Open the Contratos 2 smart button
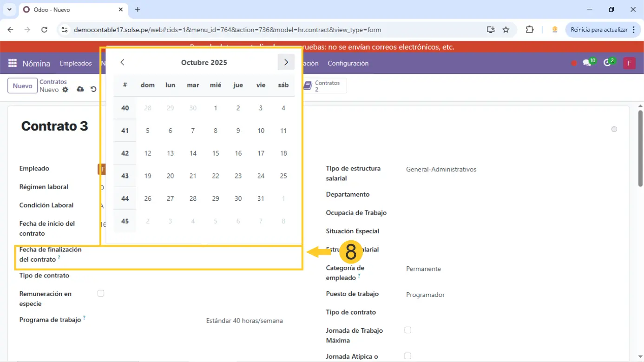Screen dimensions: 644x362 324,86
